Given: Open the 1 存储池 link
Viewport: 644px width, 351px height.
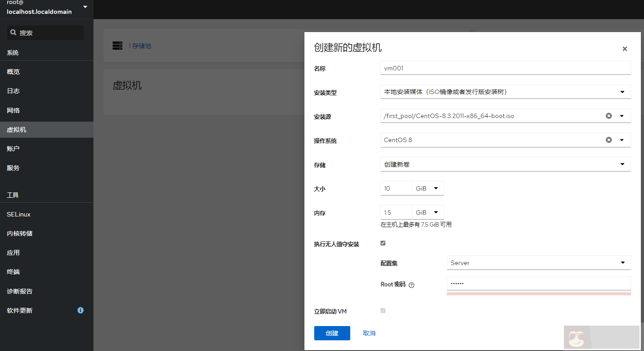Looking at the screenshot, I should (140, 46).
